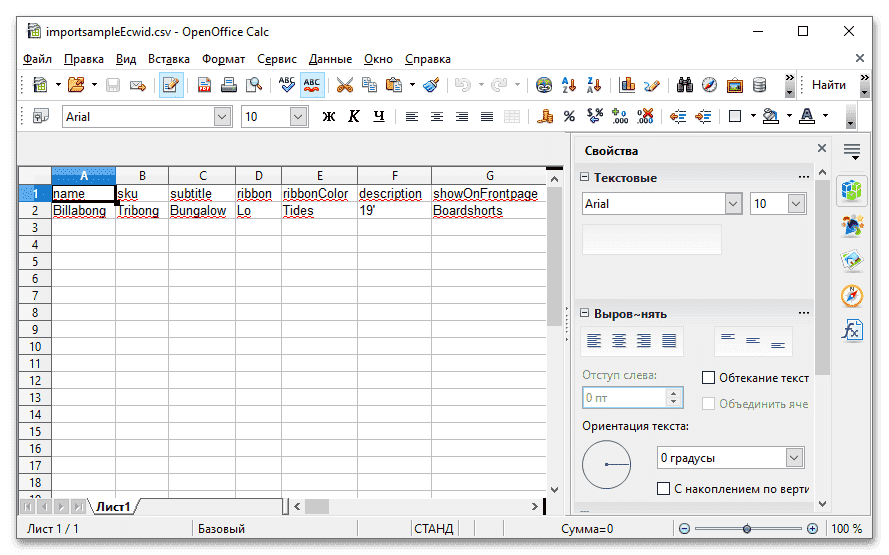The height and width of the screenshot is (555, 889).
Task: Click the Export as PDF icon
Action: coord(204,85)
